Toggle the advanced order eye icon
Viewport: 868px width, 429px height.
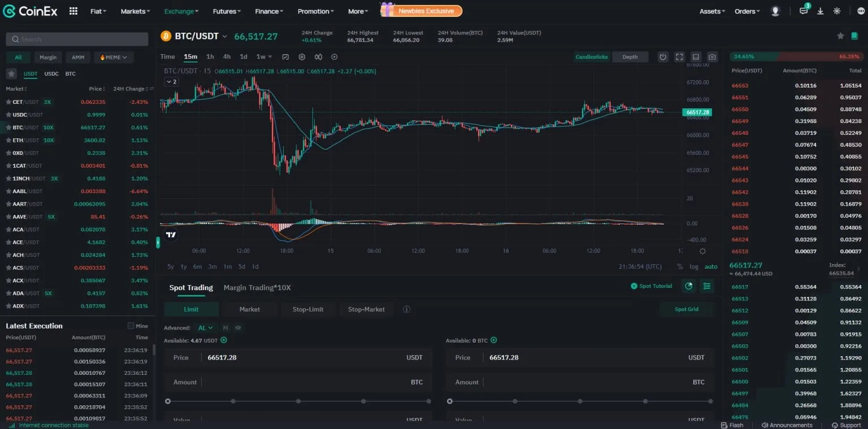(238, 328)
